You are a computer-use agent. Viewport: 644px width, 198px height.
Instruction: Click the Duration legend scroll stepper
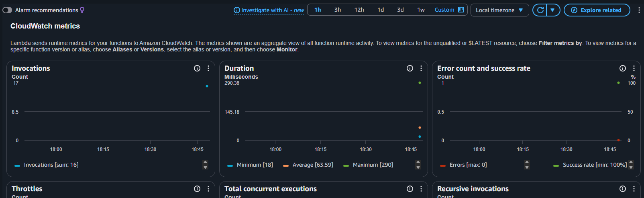click(x=418, y=165)
